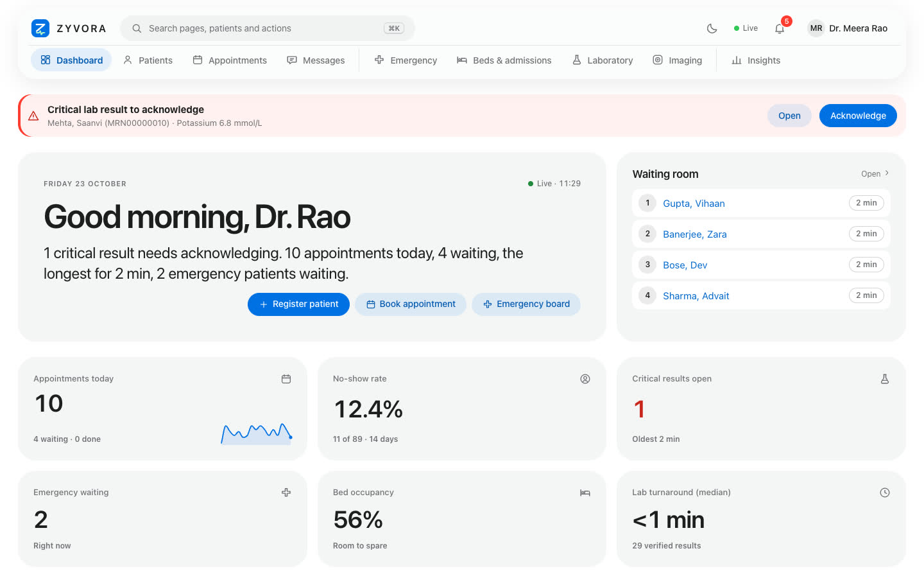Click the 'Live · 11:29' timestamp
The height and width of the screenshot is (578, 924).
[x=554, y=184]
